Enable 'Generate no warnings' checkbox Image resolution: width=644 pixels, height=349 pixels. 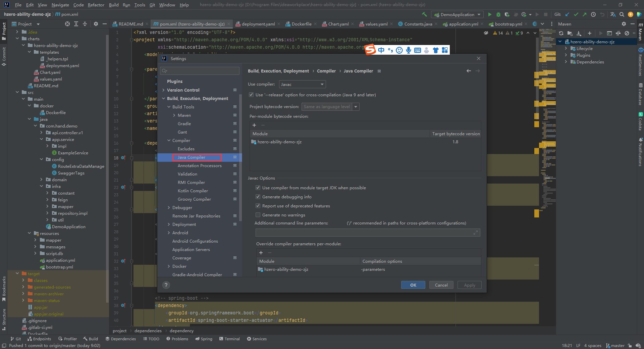(258, 215)
